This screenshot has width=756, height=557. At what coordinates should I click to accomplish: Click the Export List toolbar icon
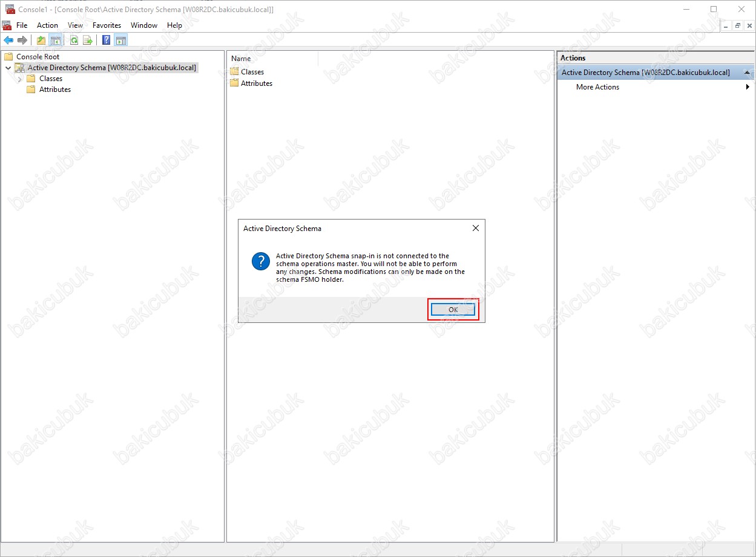[x=88, y=41]
